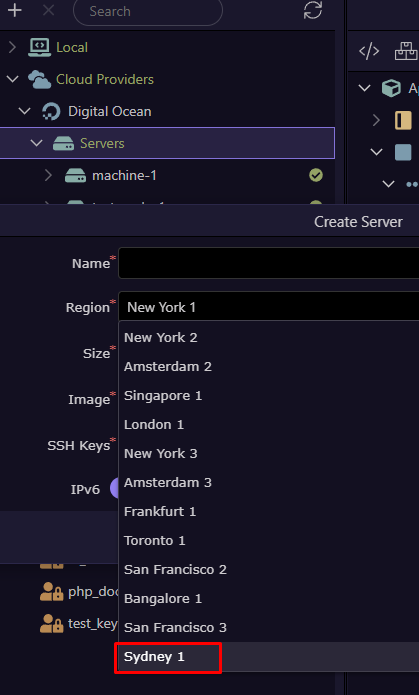Click the IPv6 label
Screen dimensions: 419x695
85,489
